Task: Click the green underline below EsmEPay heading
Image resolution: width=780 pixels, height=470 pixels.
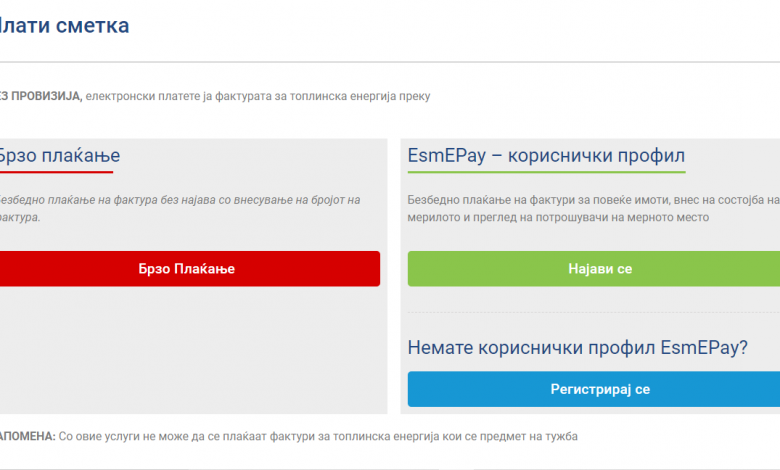Action: tap(546, 172)
